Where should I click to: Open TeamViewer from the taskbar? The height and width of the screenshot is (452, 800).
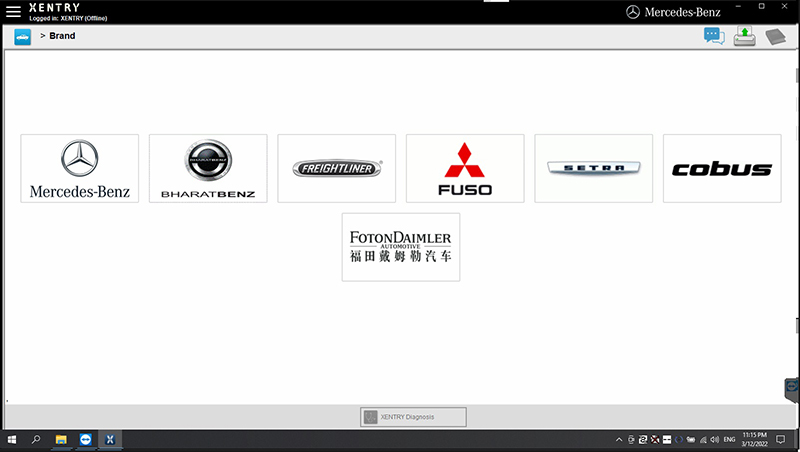(86, 439)
